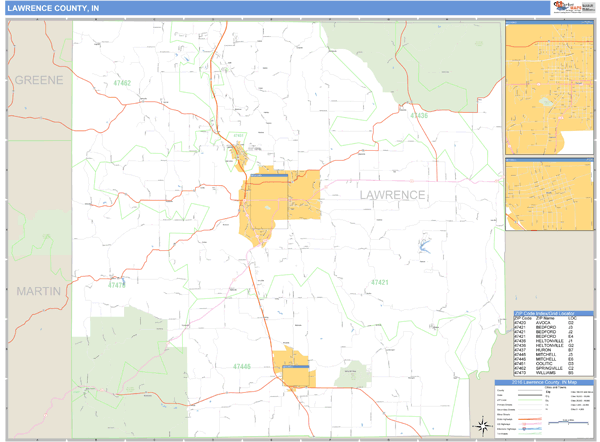This screenshot has height=442, width=600.
Task: Select the AVOCA row in ZIP index
Action: tap(554, 323)
